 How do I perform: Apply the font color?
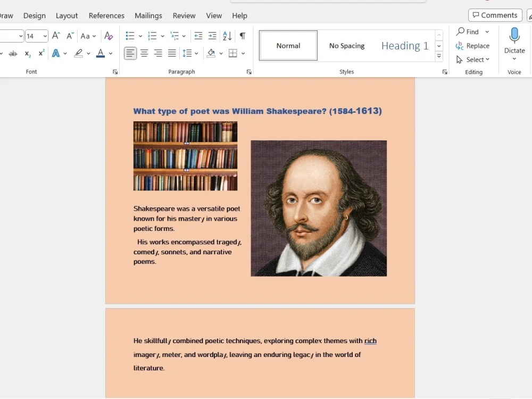pyautogui.click(x=101, y=53)
